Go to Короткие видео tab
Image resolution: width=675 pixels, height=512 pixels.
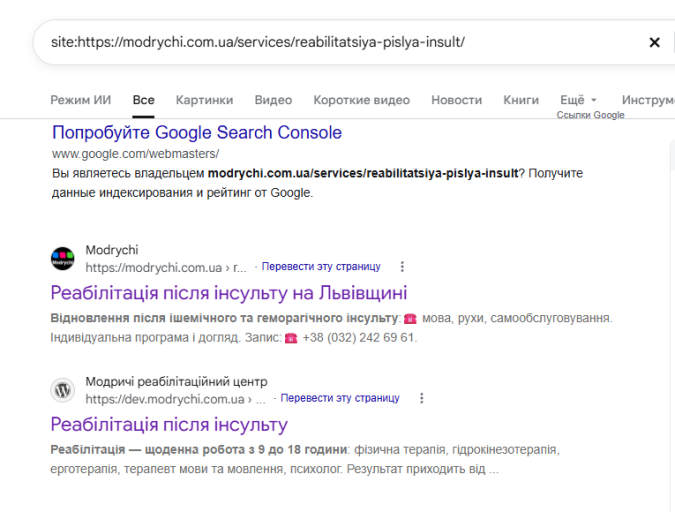pos(362,100)
